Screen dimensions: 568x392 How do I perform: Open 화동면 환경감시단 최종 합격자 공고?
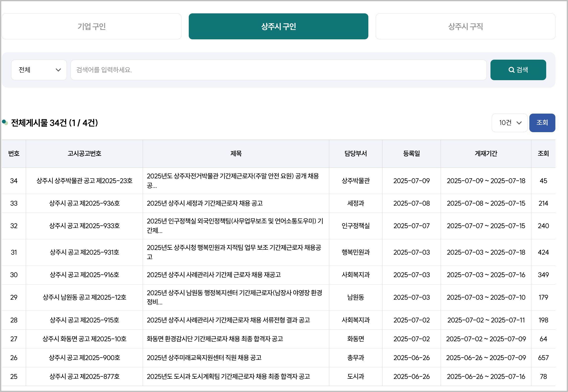click(215, 339)
